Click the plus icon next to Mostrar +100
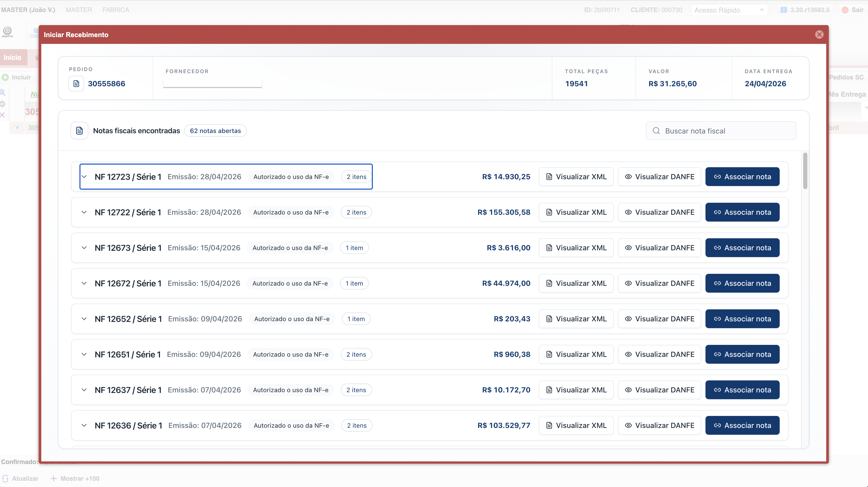Screen dimensions: 868x487 click(x=54, y=479)
